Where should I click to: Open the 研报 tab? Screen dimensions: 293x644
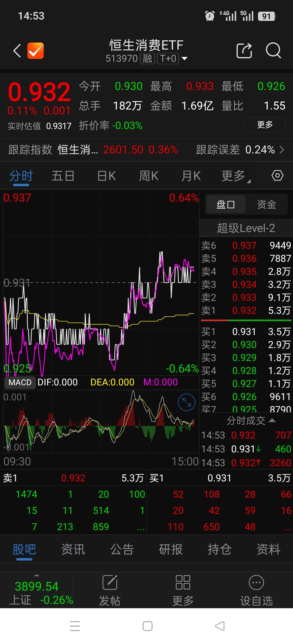[171, 549]
